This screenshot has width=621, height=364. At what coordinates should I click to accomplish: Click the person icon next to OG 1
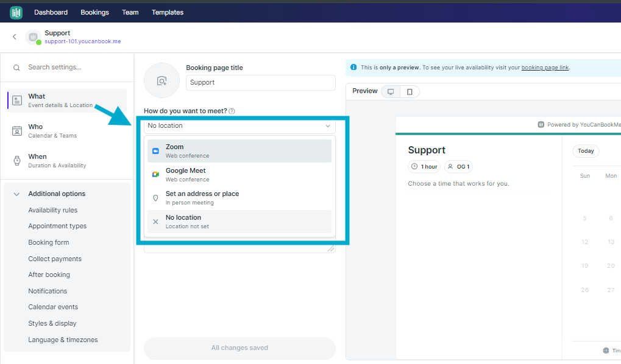coord(450,167)
